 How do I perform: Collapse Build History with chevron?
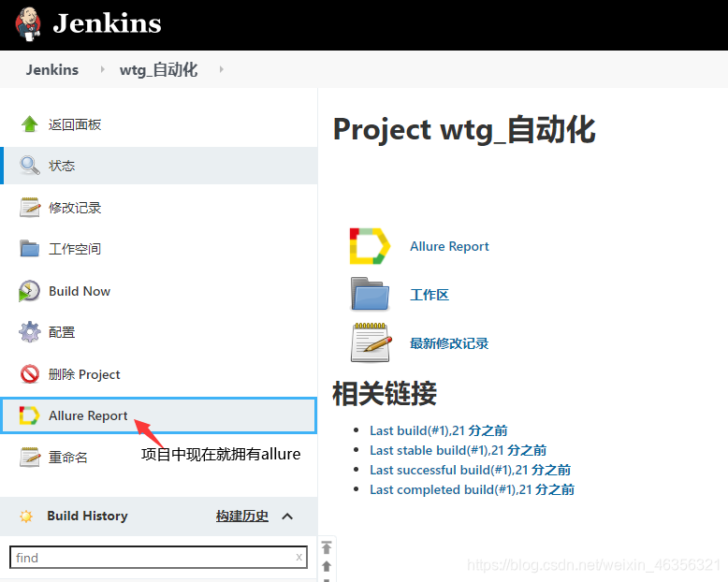coord(287,517)
